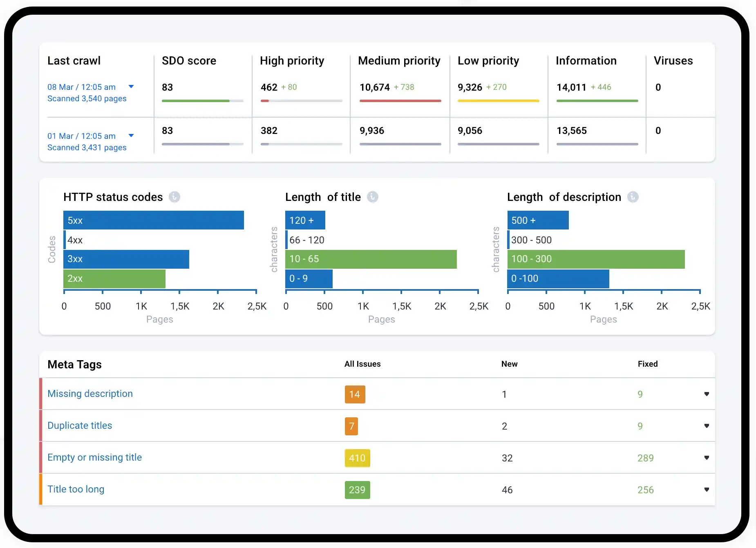The image size is (756, 548).
Task: Click the 0 -100 description length bar
Action: point(558,279)
